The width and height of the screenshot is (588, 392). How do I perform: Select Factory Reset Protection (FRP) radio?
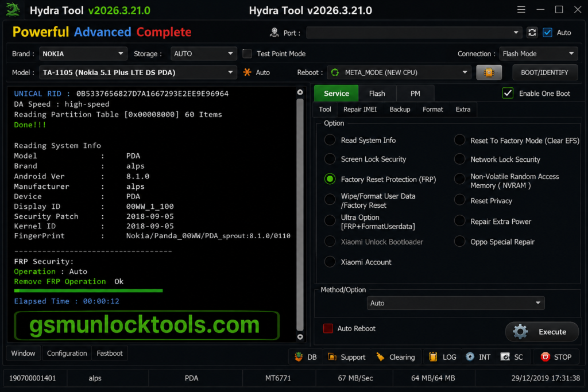[330, 179]
